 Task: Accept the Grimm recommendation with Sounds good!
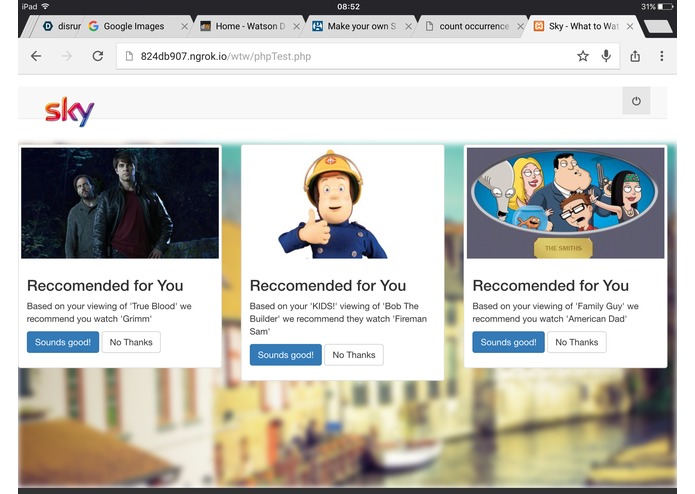tap(63, 342)
